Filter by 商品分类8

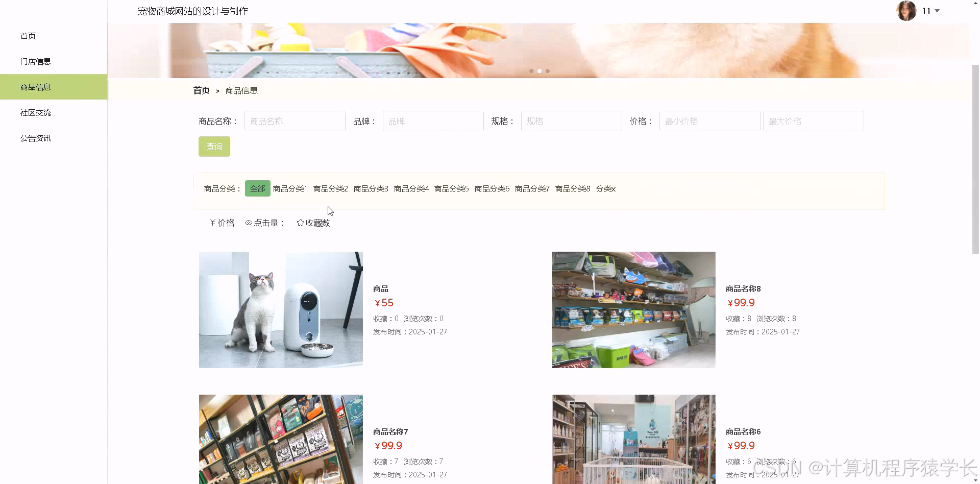click(x=573, y=188)
